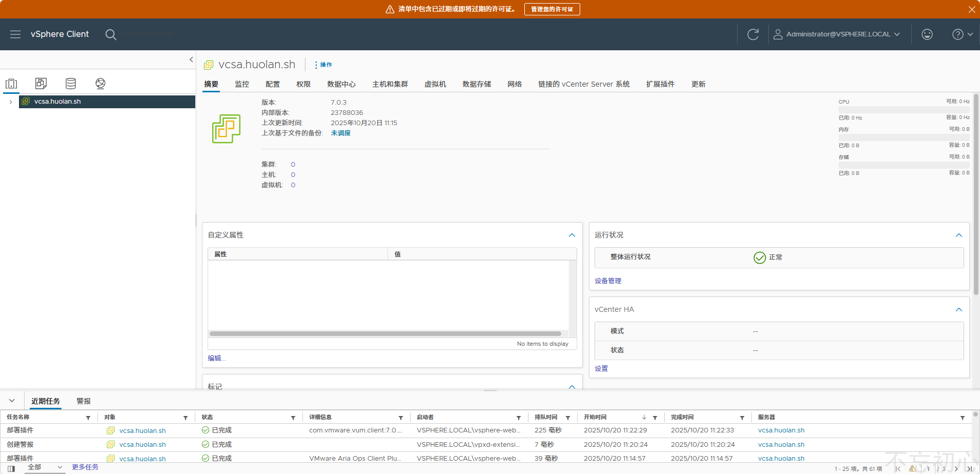Open the 数据中心 tab

click(x=341, y=84)
